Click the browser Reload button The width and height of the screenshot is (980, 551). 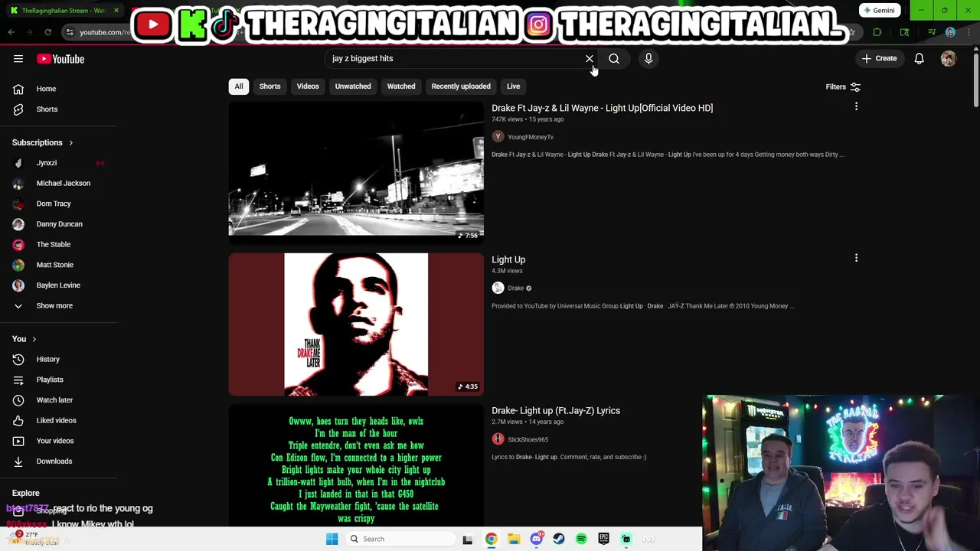pyautogui.click(x=47, y=32)
